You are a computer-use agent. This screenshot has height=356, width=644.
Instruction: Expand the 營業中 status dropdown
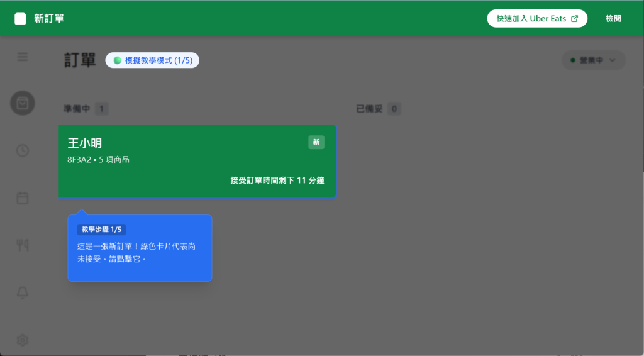(593, 60)
